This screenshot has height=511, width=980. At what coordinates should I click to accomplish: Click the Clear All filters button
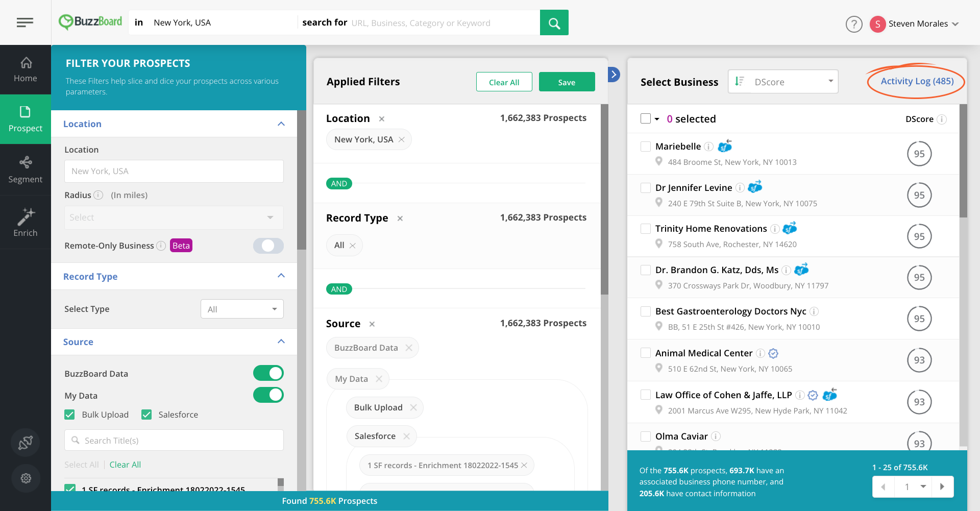(x=504, y=82)
